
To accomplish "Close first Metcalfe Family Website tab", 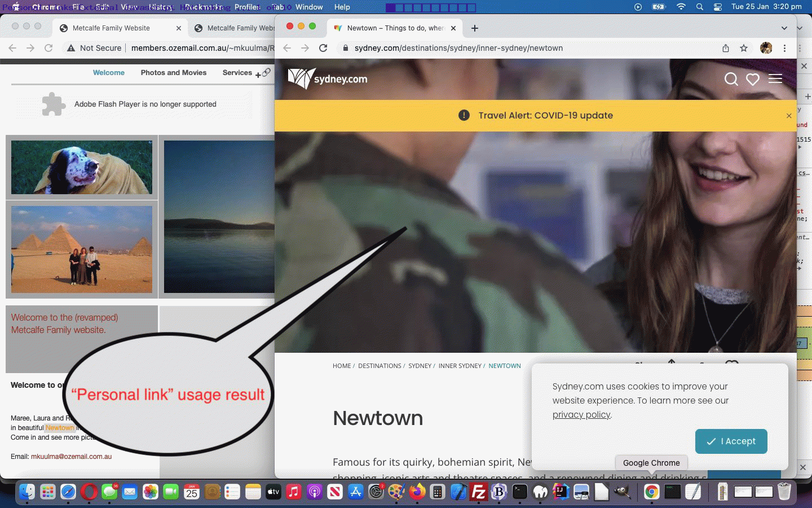I will pos(179,28).
